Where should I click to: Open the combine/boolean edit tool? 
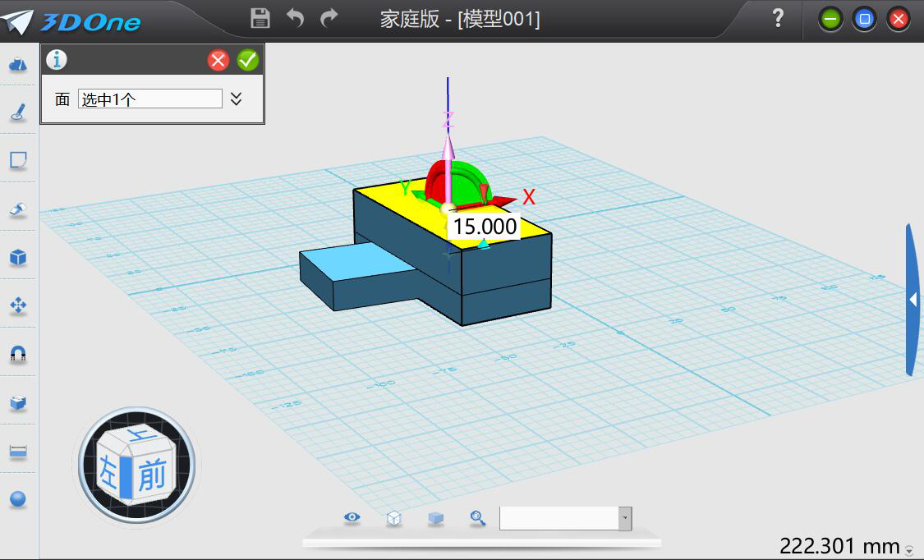[x=18, y=403]
